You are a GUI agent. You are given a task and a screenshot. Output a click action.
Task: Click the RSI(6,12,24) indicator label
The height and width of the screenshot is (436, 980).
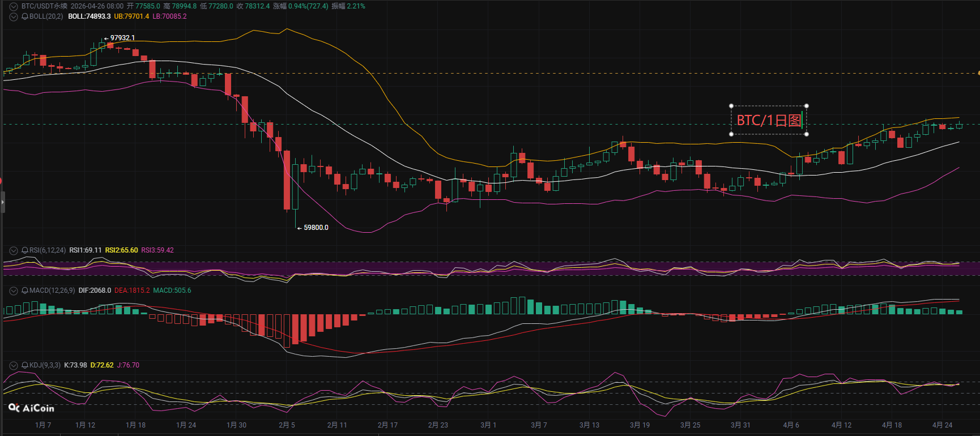(x=48, y=250)
